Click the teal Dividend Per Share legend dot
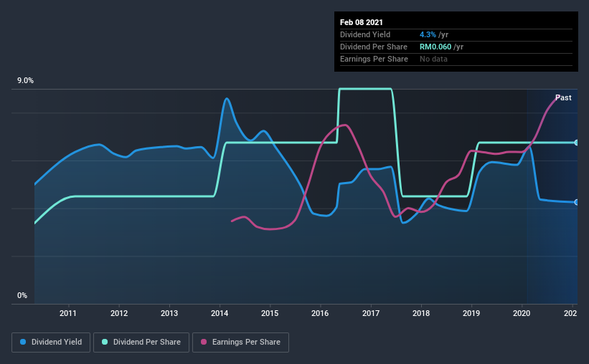The image size is (589, 364). pyautogui.click(x=105, y=342)
